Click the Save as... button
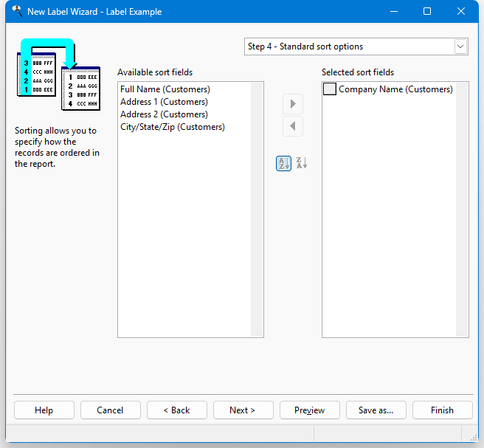484x448 pixels. point(376,410)
